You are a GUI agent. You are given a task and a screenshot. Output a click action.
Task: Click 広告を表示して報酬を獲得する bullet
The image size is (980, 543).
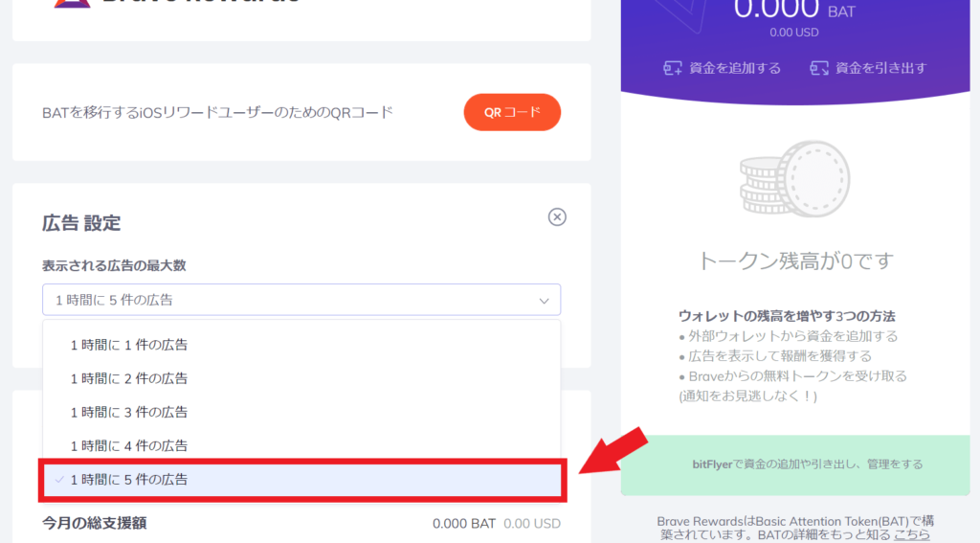[775, 356]
